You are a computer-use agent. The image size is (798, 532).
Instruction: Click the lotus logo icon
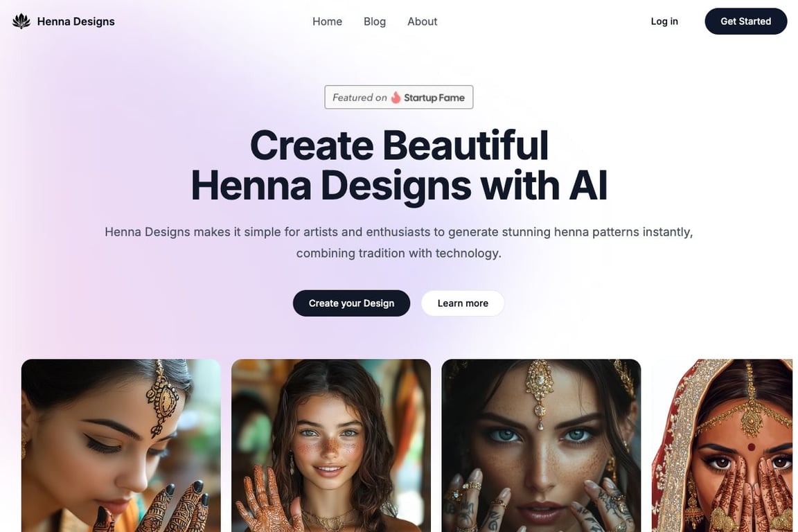[x=21, y=21]
